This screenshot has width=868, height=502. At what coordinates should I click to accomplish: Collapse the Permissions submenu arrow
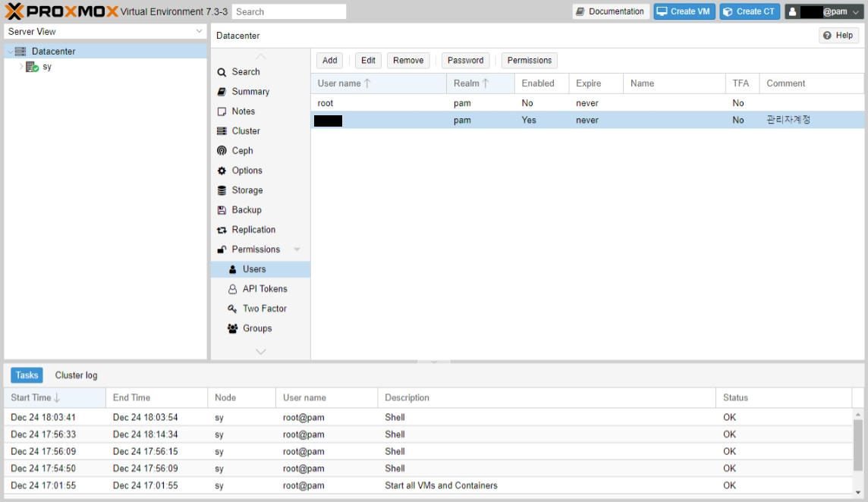[297, 249]
